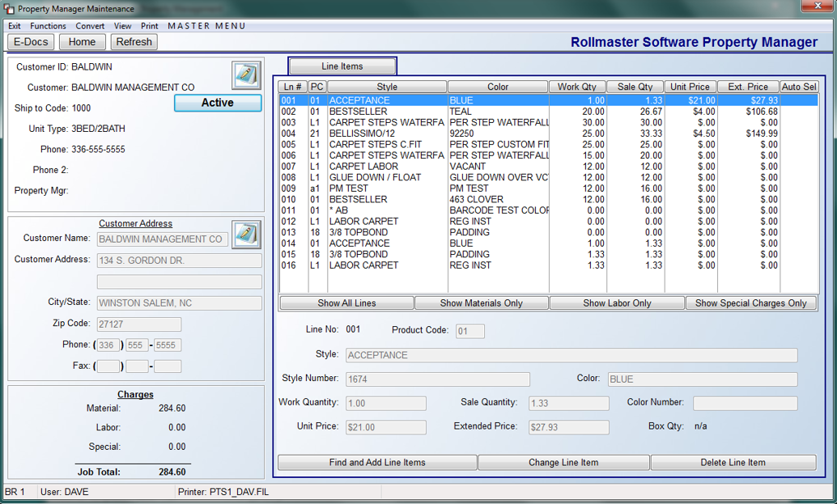Open the Convert menu
The height and width of the screenshot is (504, 837).
[x=90, y=26]
